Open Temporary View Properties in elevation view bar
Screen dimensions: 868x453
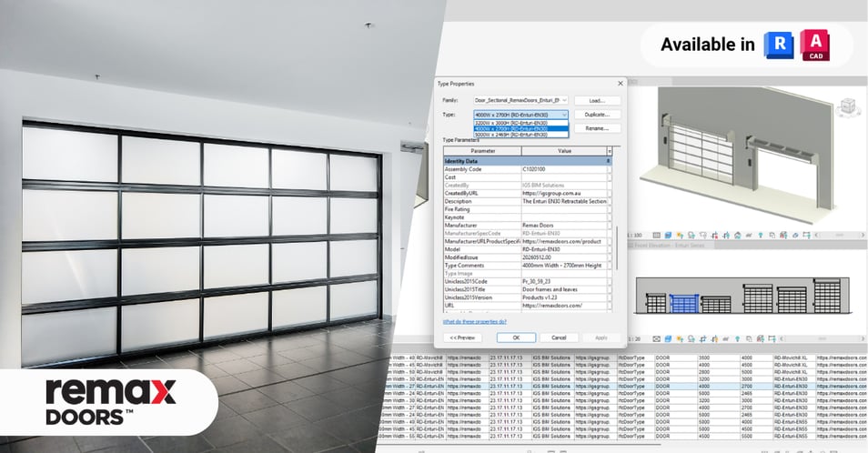click(x=749, y=338)
